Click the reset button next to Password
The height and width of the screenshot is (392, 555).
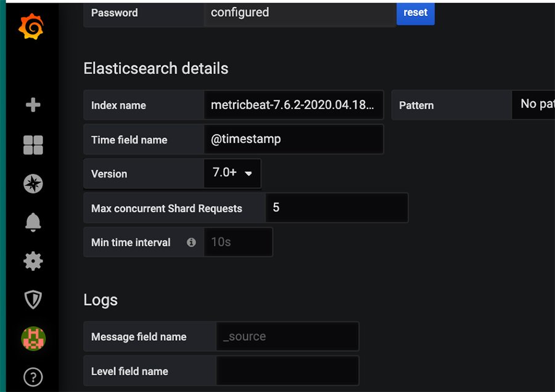(x=415, y=12)
